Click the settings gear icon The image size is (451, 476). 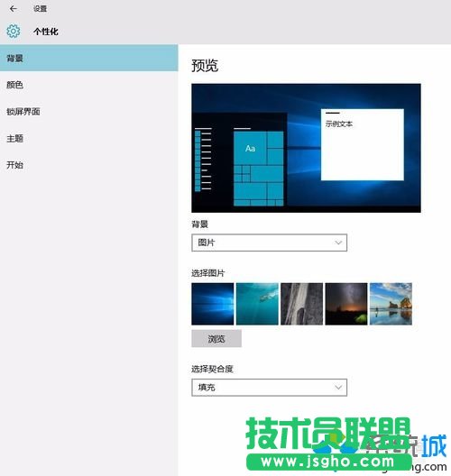coord(13,31)
